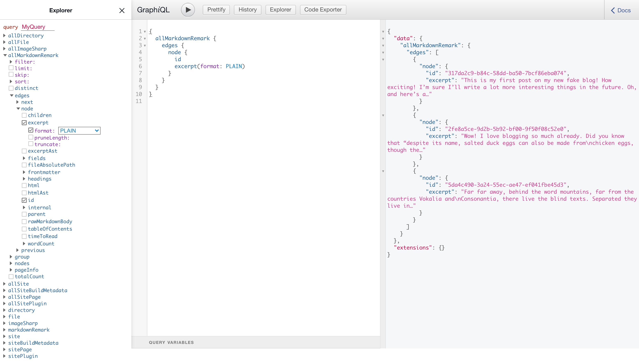Open the Docs panel
Viewport: 639px width, 364px height.
pos(623,10)
